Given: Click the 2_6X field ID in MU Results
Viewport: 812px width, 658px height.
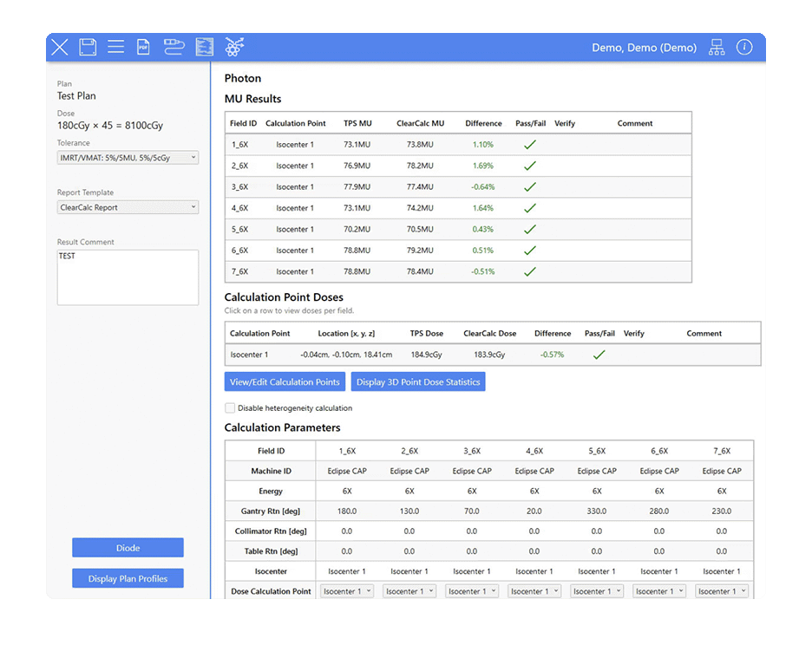Looking at the screenshot, I should [x=239, y=166].
